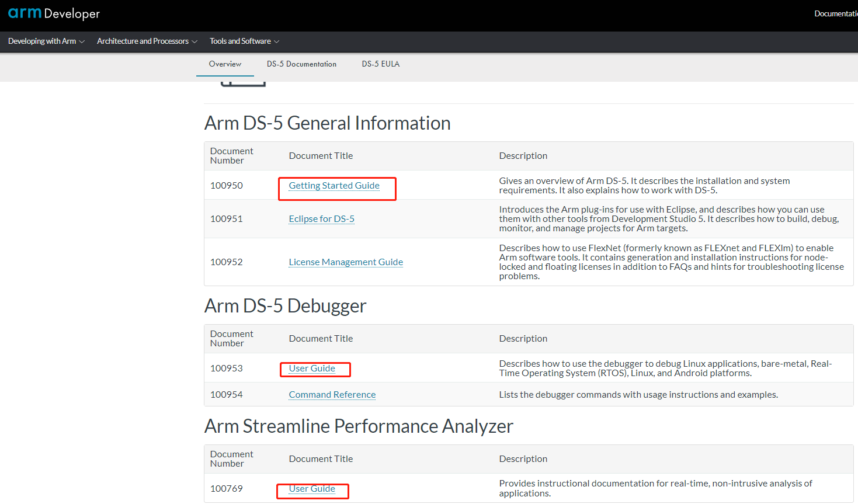
Task: Open the Command Reference link
Action: point(332,394)
